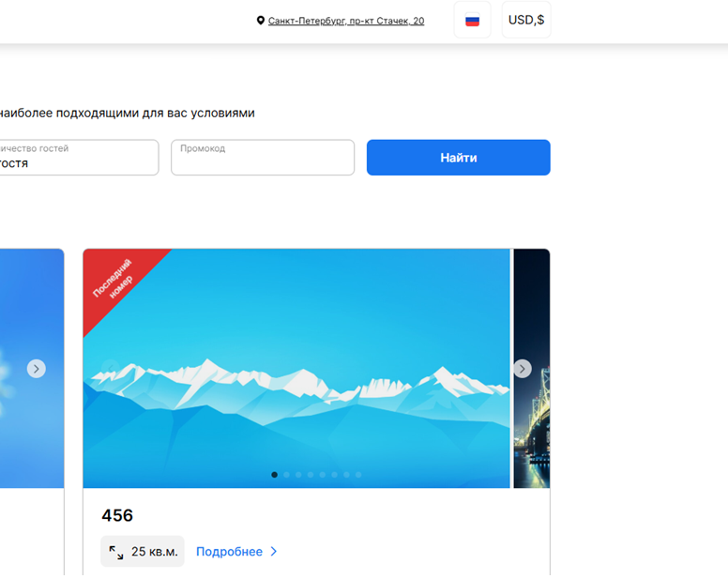Image resolution: width=728 pixels, height=579 pixels.
Task: Click the Последний номер red ribbon
Action: tap(114, 279)
